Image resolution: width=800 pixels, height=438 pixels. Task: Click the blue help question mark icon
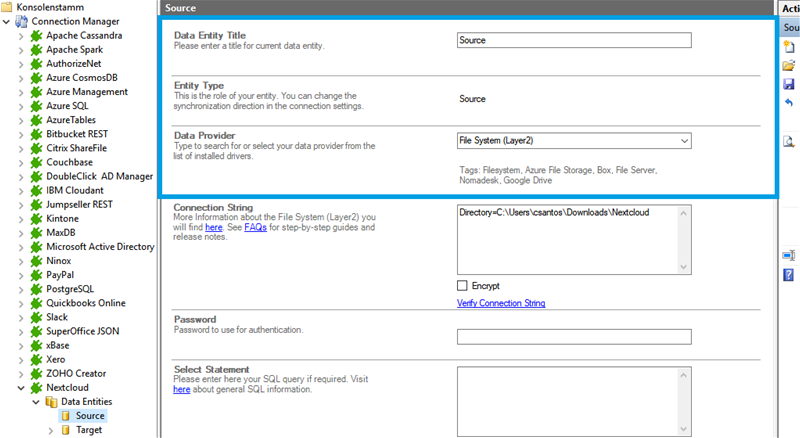(x=789, y=274)
